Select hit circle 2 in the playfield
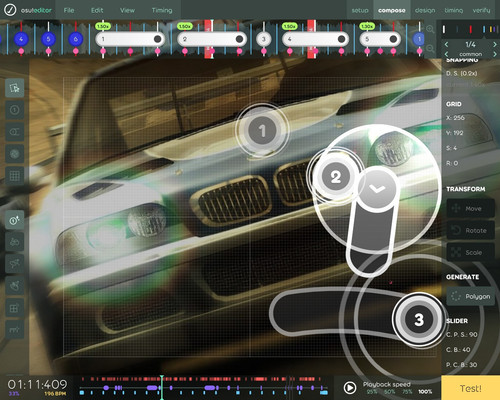The image size is (500, 400). pos(335,177)
